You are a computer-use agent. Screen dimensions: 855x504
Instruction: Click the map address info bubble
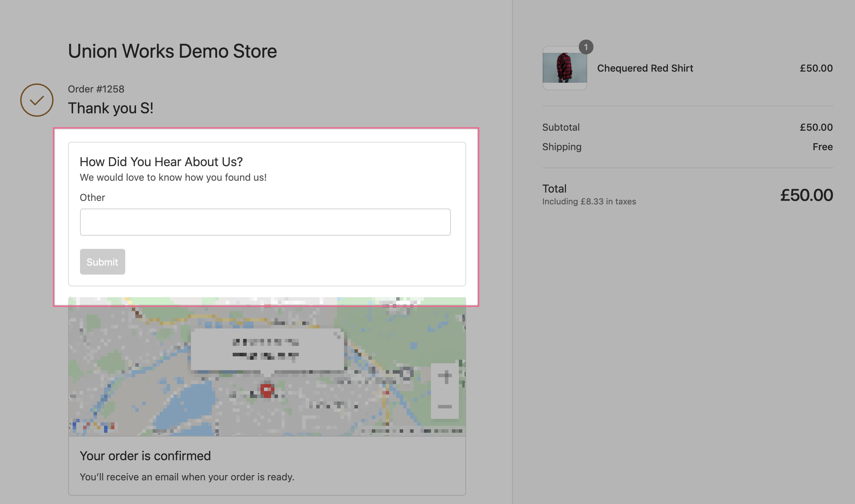pos(266,349)
